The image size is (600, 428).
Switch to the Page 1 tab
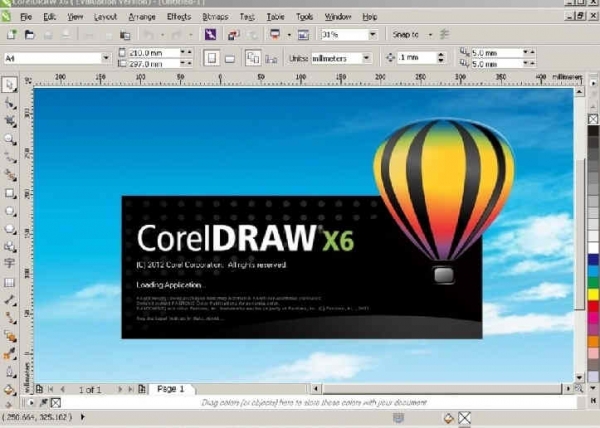(171, 389)
